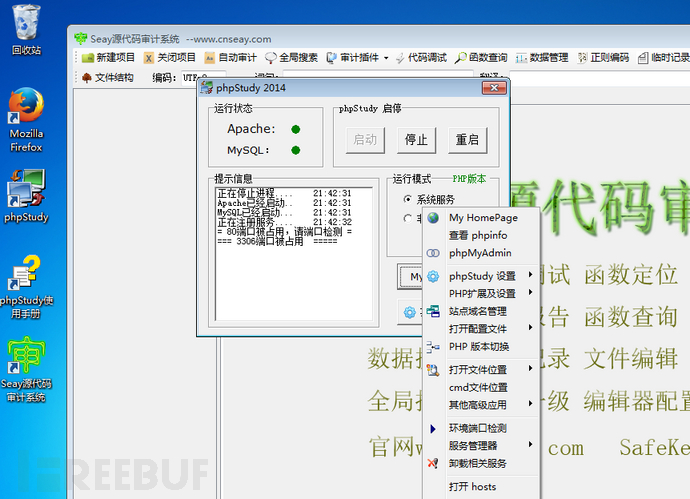The height and width of the screenshot is (499, 690).
Task: Select 系统服务 run mode radio button
Action: 408,199
